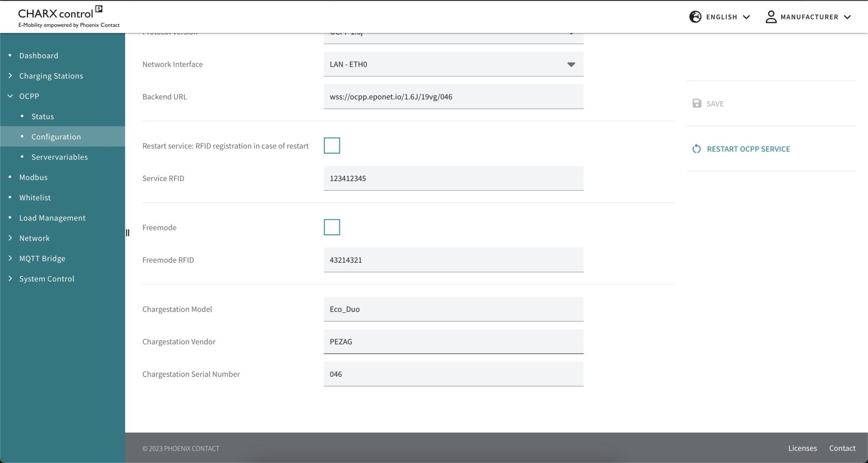The image size is (868, 463).
Task: Click the Chargestation Serial Number label
Action: click(x=191, y=374)
